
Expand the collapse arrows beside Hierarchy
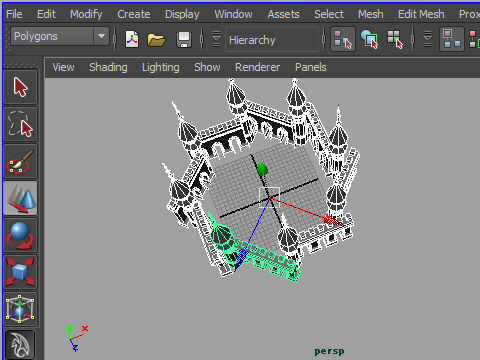click(216, 39)
